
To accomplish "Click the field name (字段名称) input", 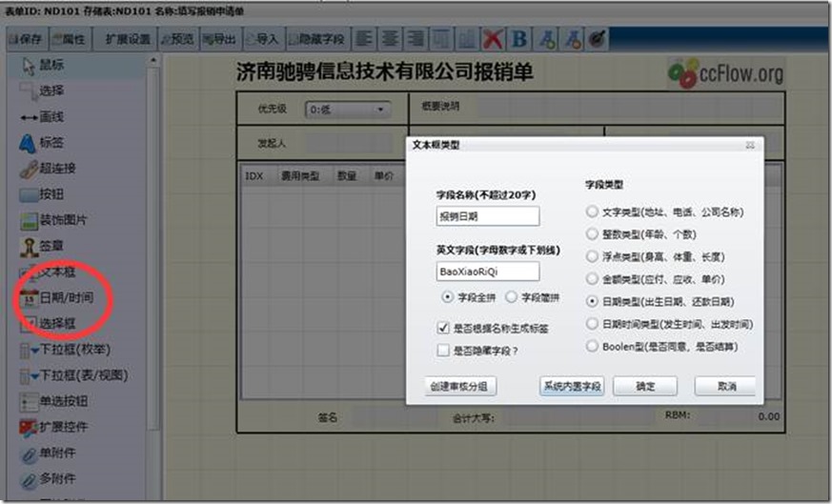I will (x=488, y=216).
